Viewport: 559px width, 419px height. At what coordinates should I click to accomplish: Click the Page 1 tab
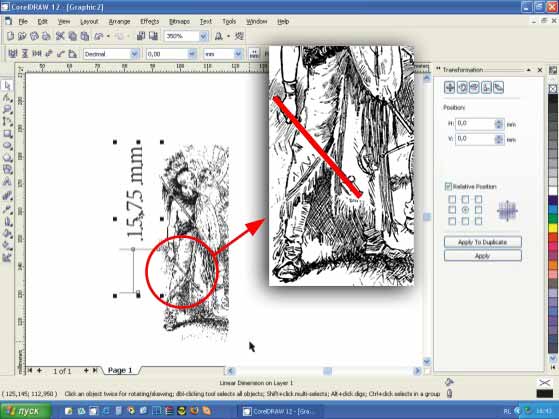120,371
